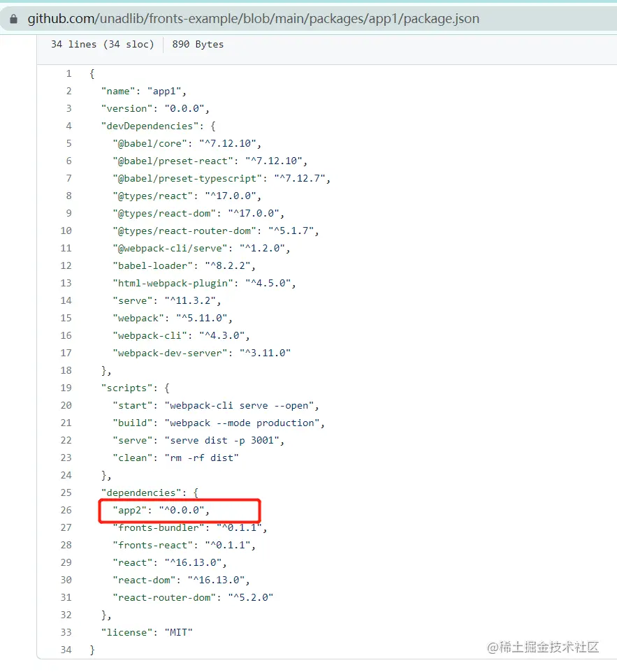Click the "@types/react-router-dom" line
617x672 pixels.
(216, 231)
